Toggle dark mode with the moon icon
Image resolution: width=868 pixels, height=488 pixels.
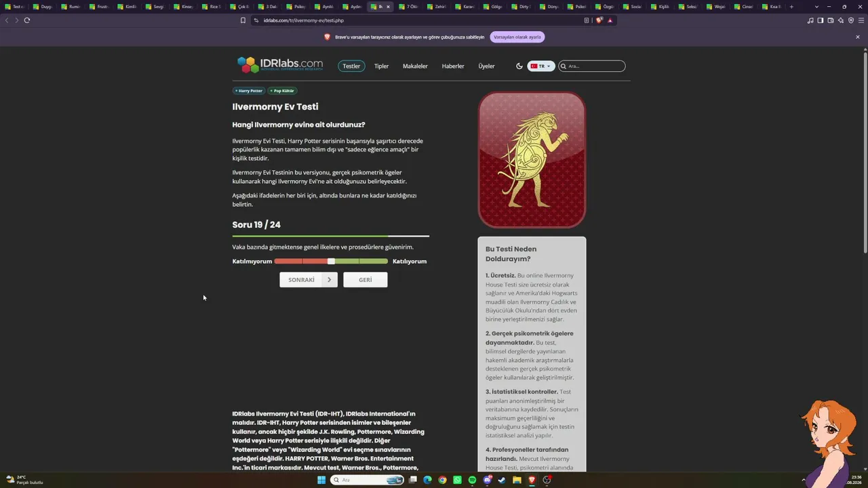pyautogui.click(x=519, y=66)
